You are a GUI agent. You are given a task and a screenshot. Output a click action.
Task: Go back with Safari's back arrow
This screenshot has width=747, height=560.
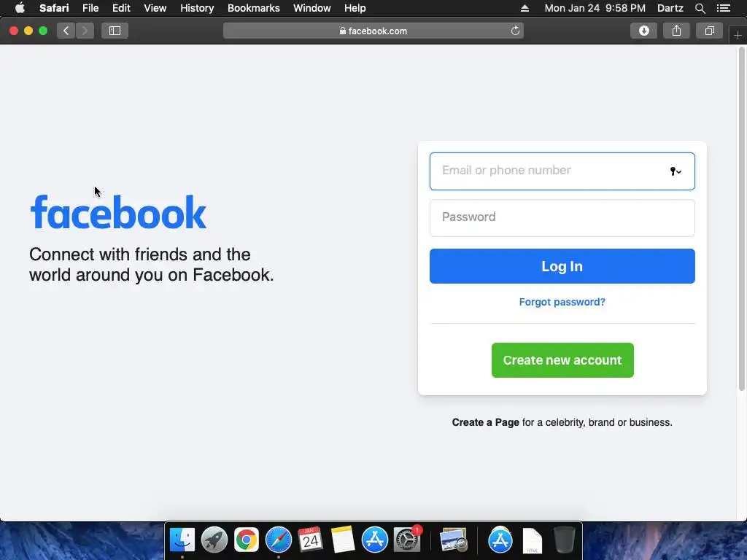tap(66, 31)
